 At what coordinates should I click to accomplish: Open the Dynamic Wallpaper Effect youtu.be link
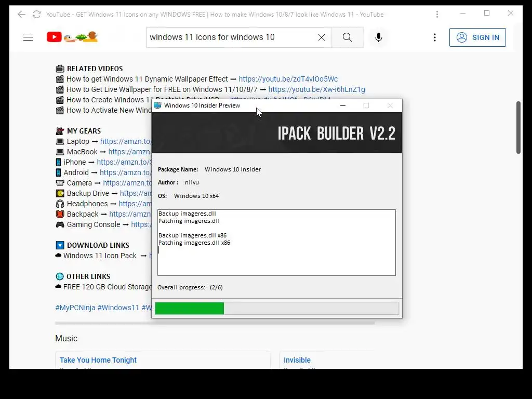click(x=288, y=79)
